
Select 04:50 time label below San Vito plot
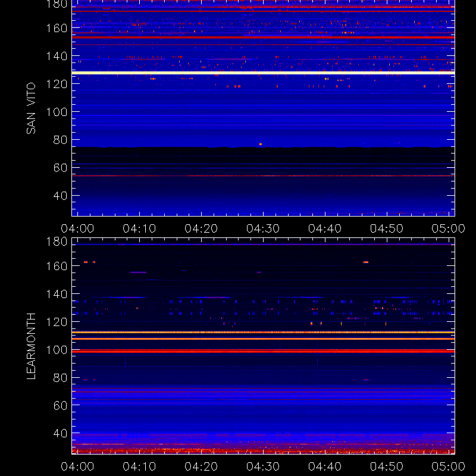(x=386, y=228)
